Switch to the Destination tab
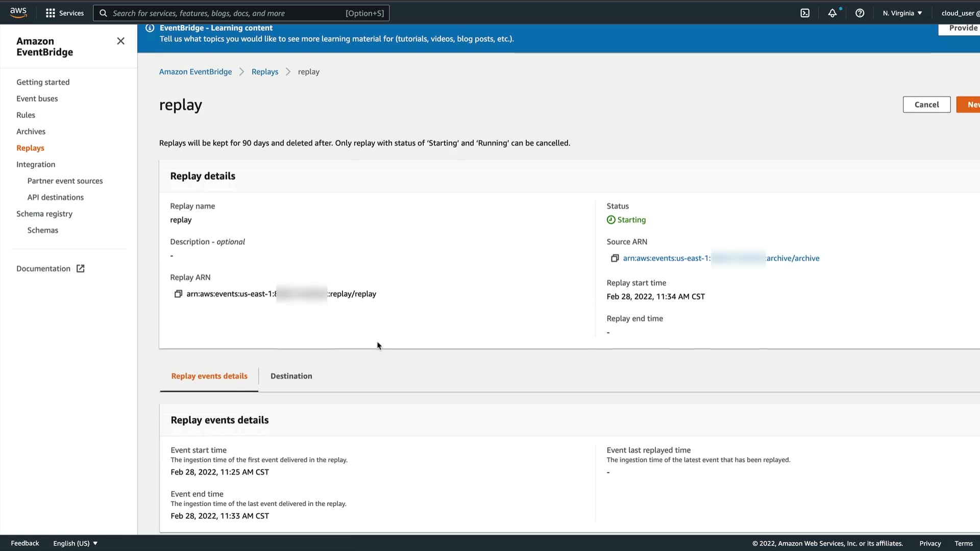Image resolution: width=980 pixels, height=551 pixels. (291, 376)
